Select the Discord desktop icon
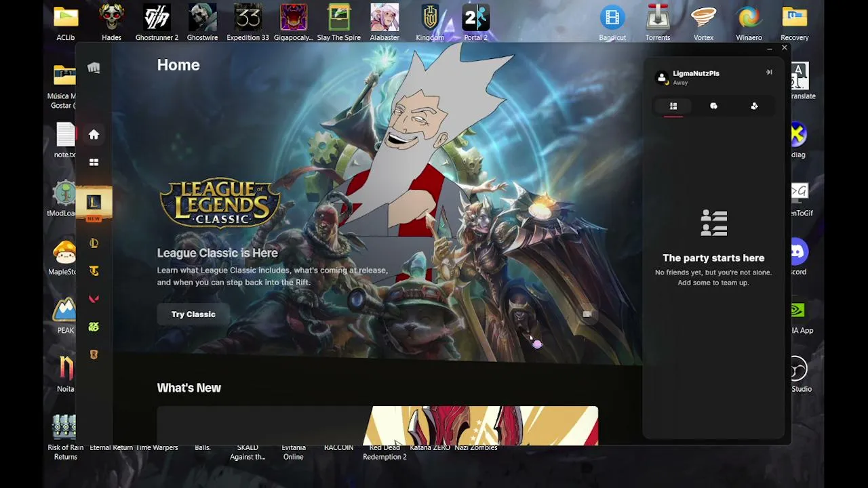This screenshot has width=868, height=488. click(798, 257)
